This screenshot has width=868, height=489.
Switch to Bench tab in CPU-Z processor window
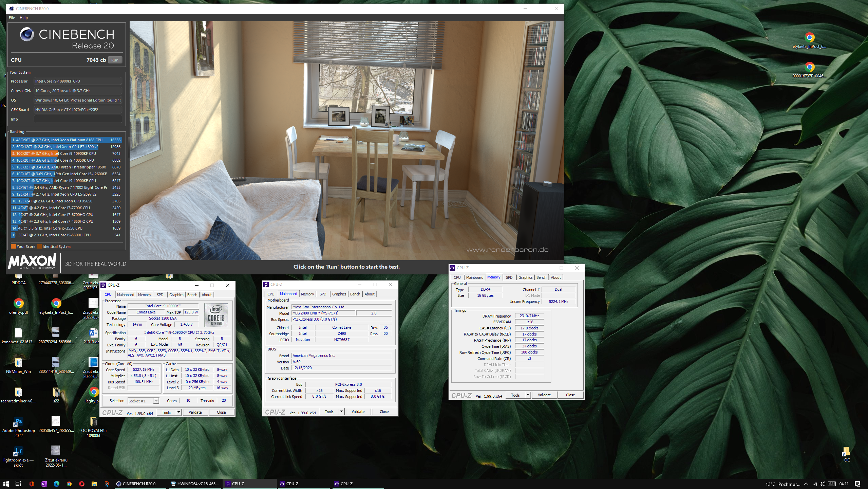tap(192, 295)
